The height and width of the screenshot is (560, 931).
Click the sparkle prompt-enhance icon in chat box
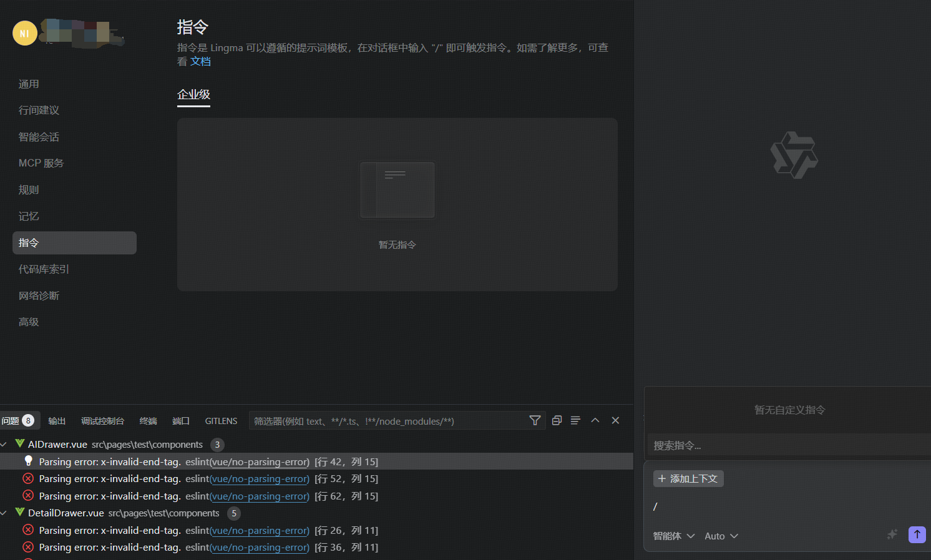pyautogui.click(x=892, y=534)
